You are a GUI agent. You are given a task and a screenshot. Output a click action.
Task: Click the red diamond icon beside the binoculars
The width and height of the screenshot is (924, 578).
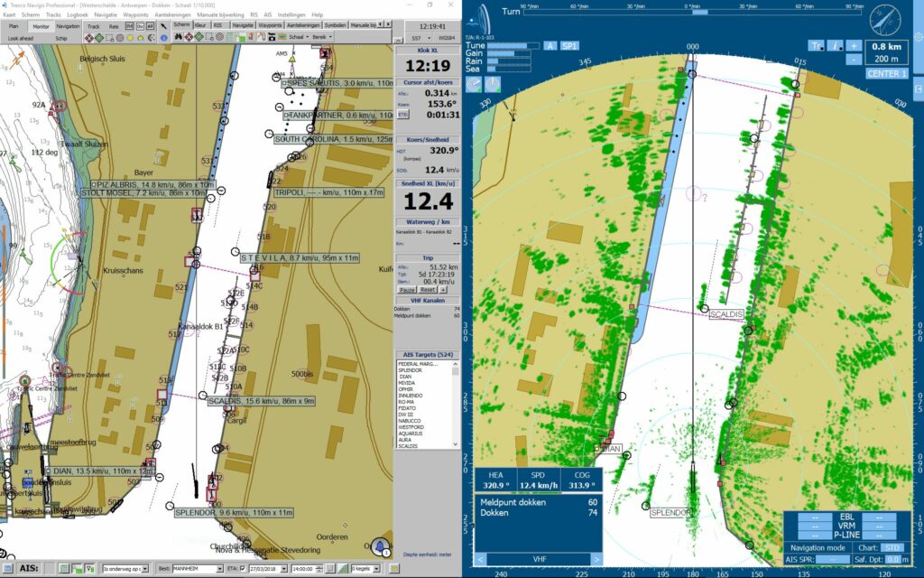coord(189,36)
